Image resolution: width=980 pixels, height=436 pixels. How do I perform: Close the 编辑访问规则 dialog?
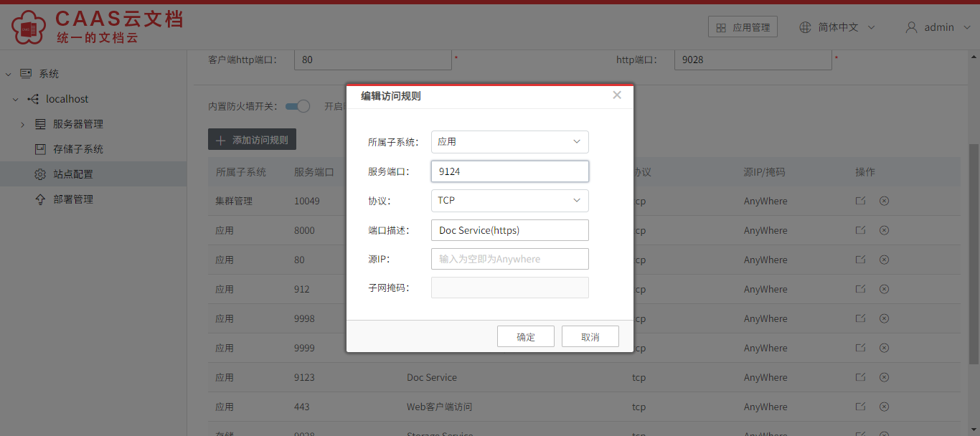(617, 95)
